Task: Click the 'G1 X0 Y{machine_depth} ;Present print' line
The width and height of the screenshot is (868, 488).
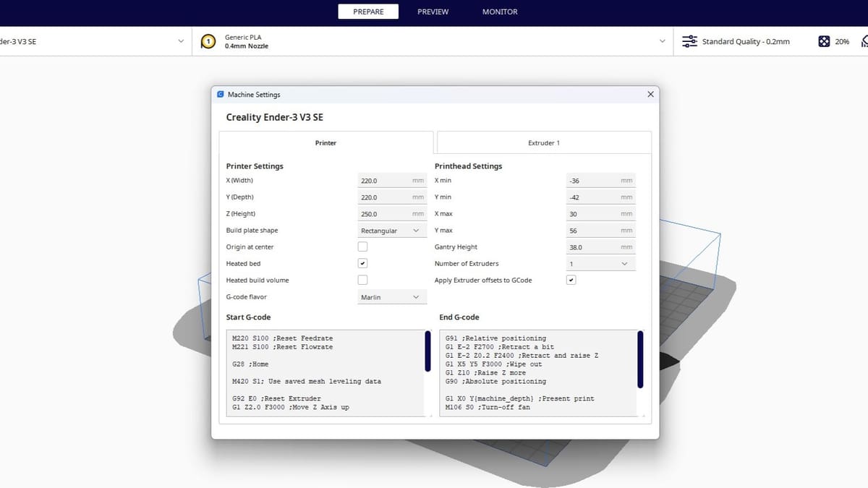Action: (520, 399)
